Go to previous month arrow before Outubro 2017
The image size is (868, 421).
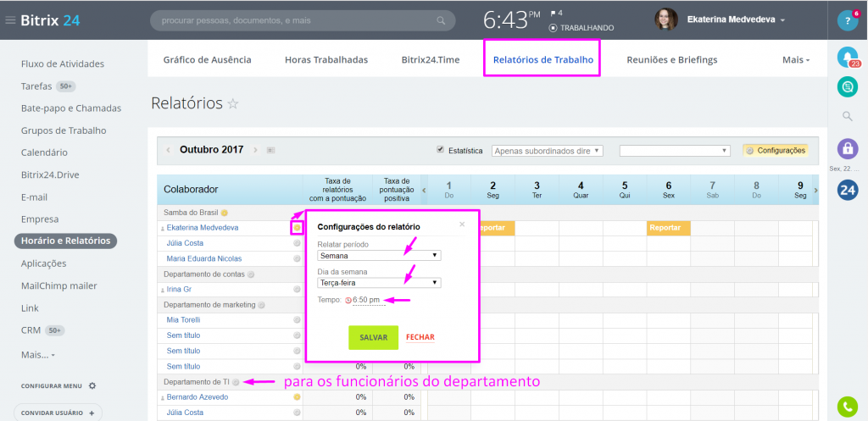pyautogui.click(x=169, y=150)
